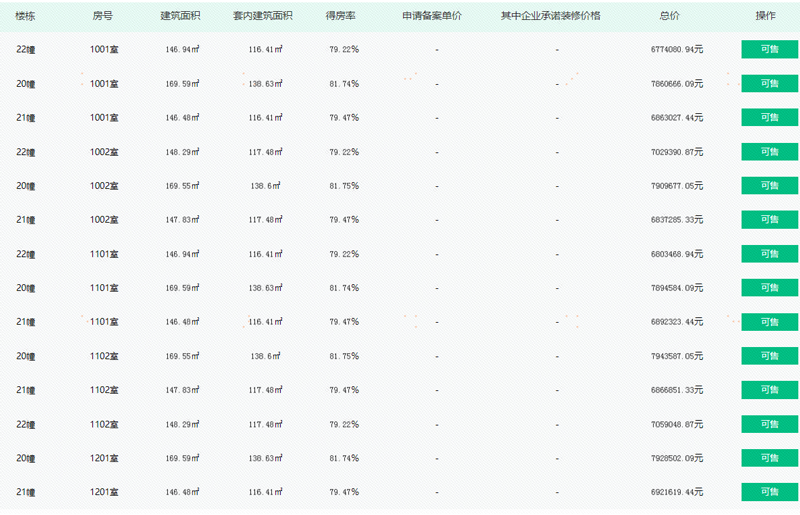Click 可售 button for 20幢 1001室

(x=770, y=84)
